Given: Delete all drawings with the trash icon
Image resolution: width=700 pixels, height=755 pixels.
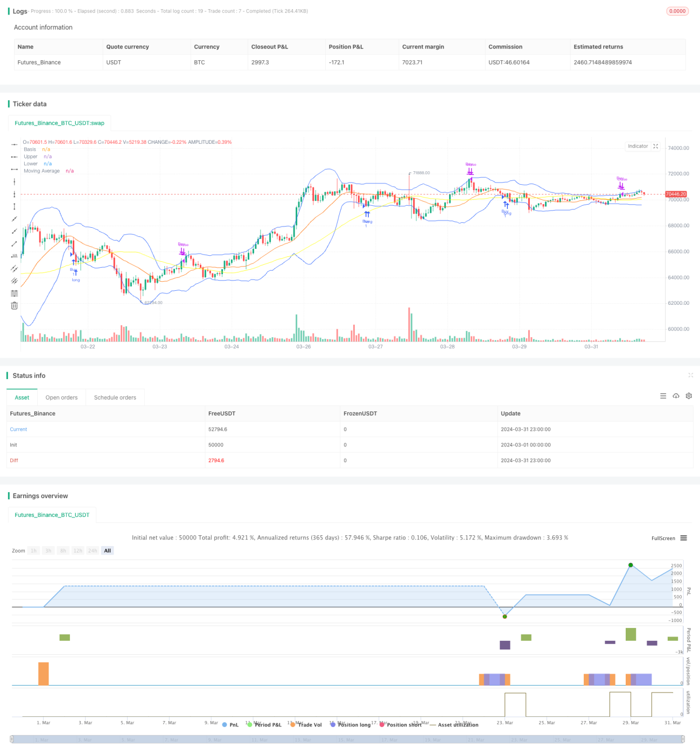Looking at the screenshot, I should click(x=15, y=305).
